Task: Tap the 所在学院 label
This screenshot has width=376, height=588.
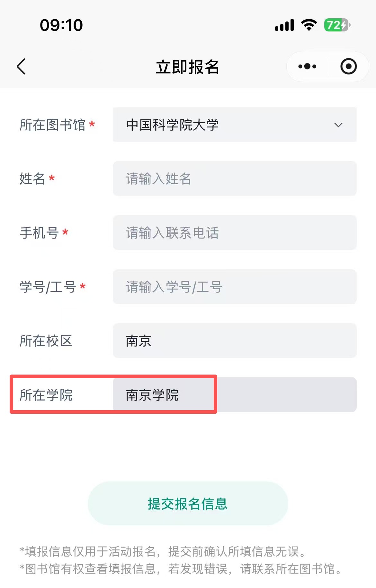Action: point(46,395)
